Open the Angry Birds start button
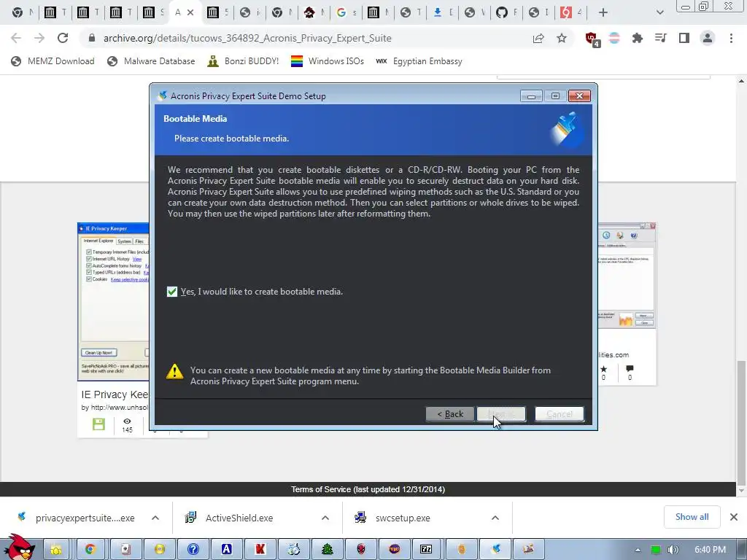 (19, 547)
